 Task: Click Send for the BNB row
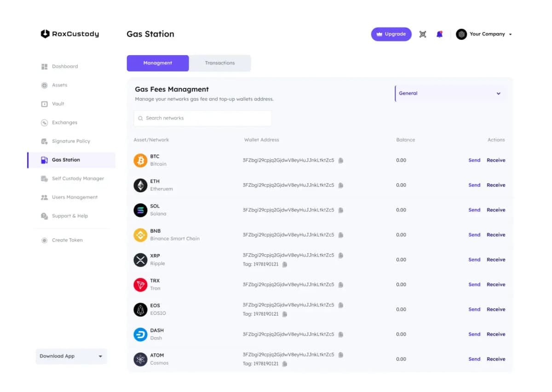(474, 235)
